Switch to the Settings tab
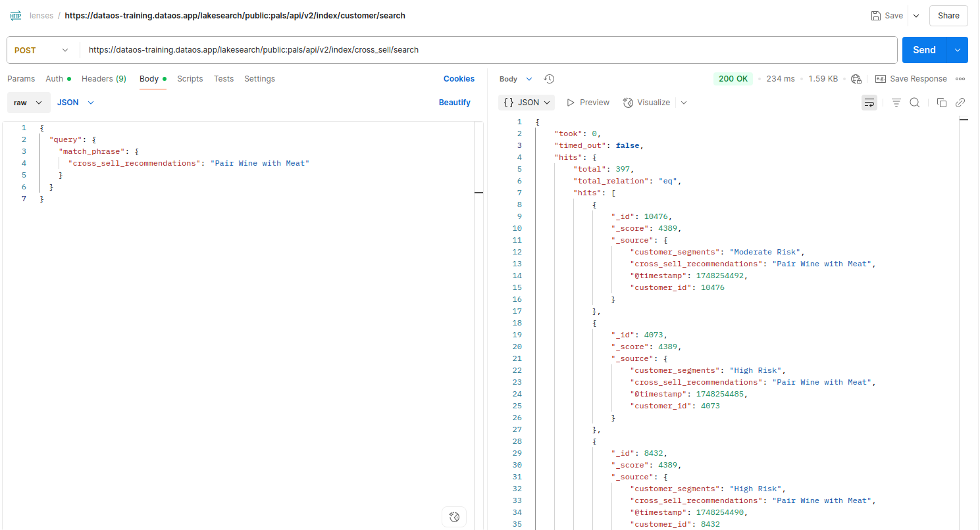 point(260,79)
